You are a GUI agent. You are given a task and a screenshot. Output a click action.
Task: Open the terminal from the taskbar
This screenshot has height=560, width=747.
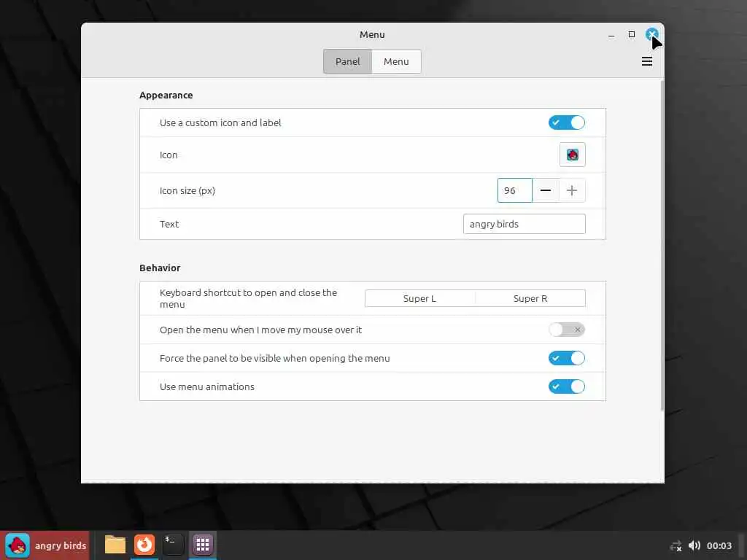click(x=173, y=545)
